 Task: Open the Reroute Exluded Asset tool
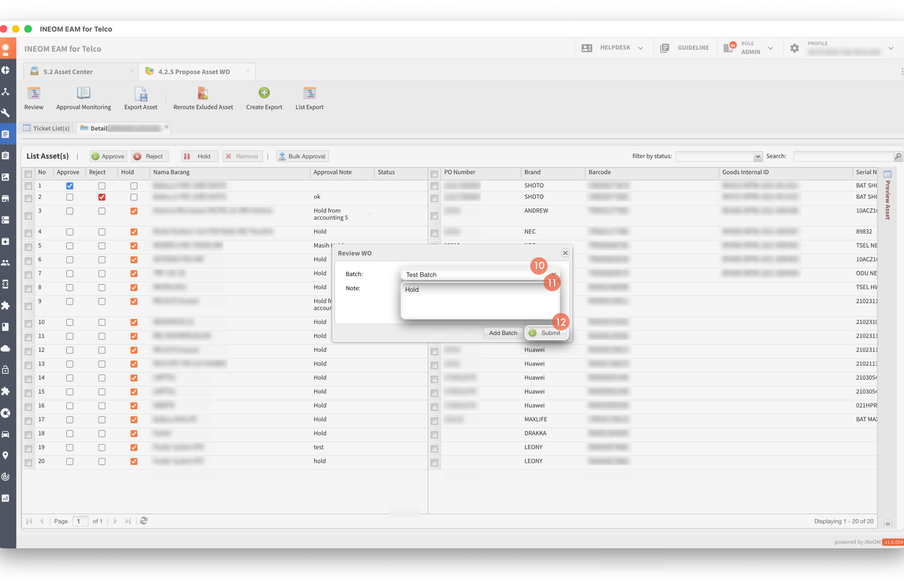coord(203,93)
